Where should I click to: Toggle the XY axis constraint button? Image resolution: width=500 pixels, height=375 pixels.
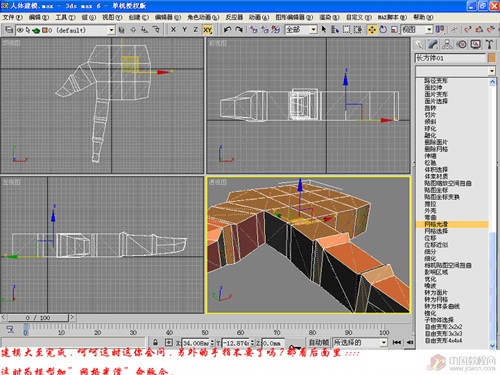[207, 30]
